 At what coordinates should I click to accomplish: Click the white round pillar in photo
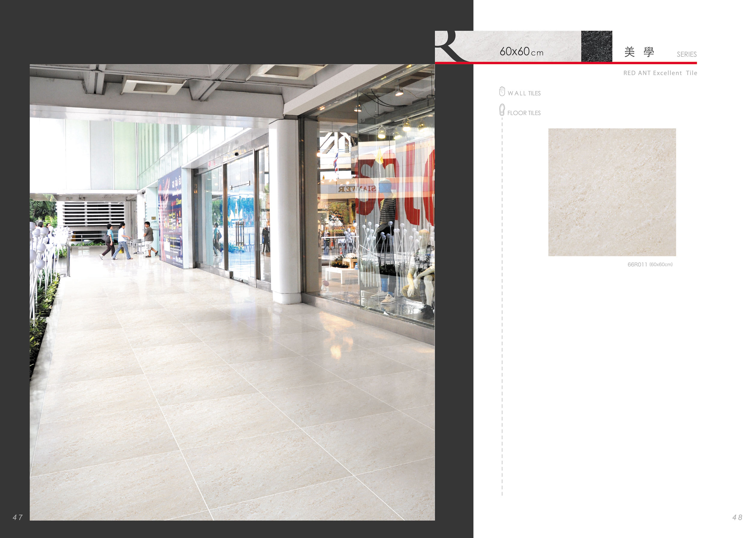[286, 212]
